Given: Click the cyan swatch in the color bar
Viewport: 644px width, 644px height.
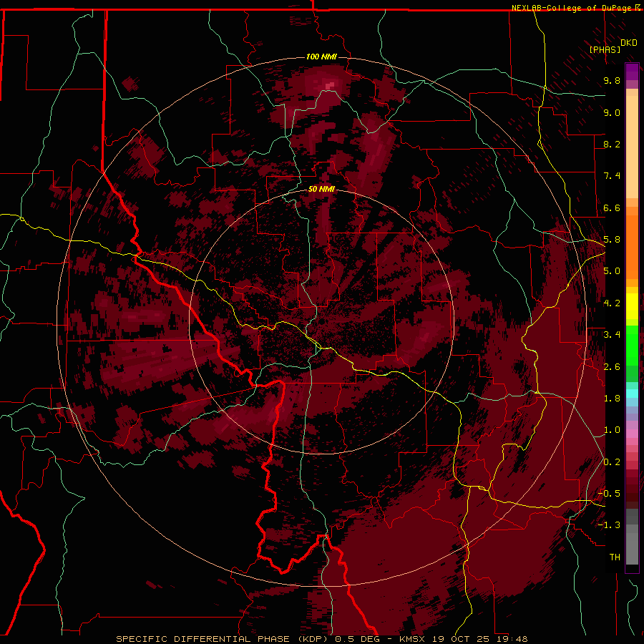Looking at the screenshot, I should (632, 393).
